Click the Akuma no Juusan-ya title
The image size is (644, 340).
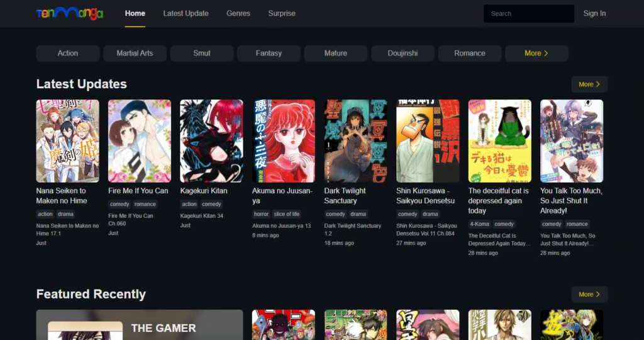[282, 196]
